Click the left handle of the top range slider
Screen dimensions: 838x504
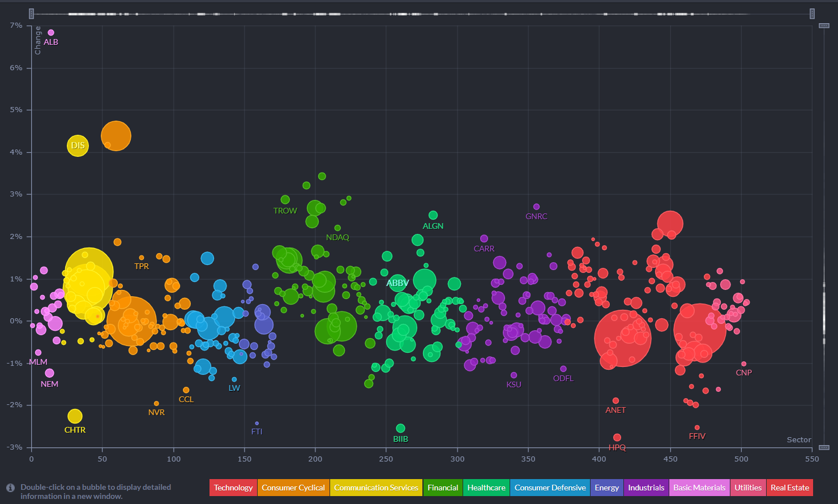pos(32,14)
